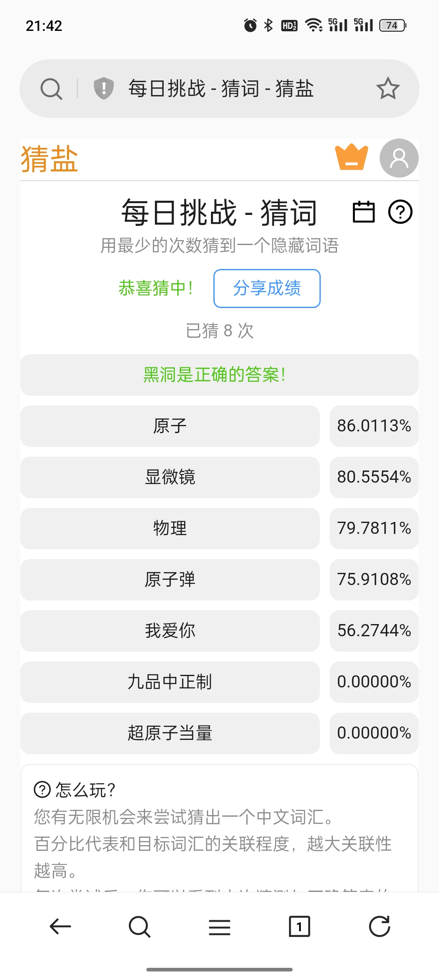Image resolution: width=439 pixels, height=980 pixels.
Task: Reload the page with refresh icon
Action: (379, 926)
